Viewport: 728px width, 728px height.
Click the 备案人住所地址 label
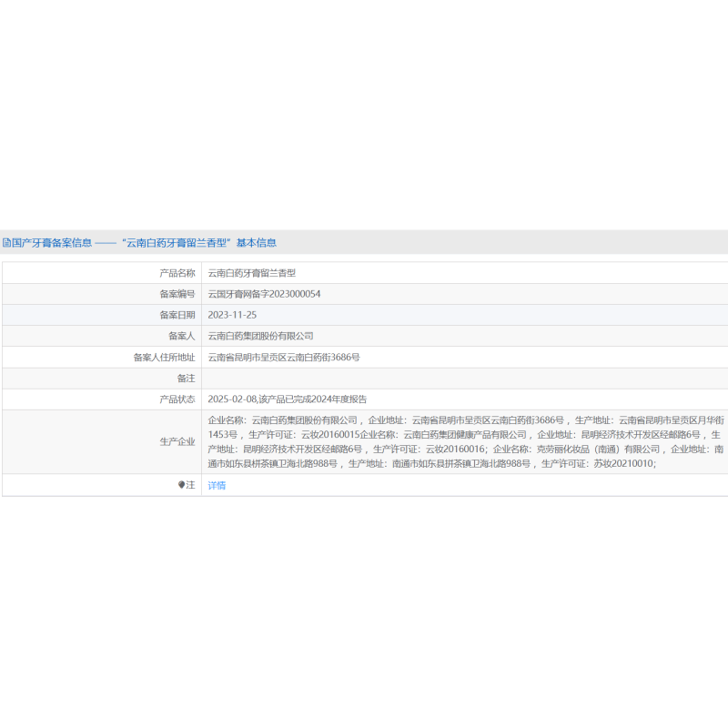click(164, 358)
